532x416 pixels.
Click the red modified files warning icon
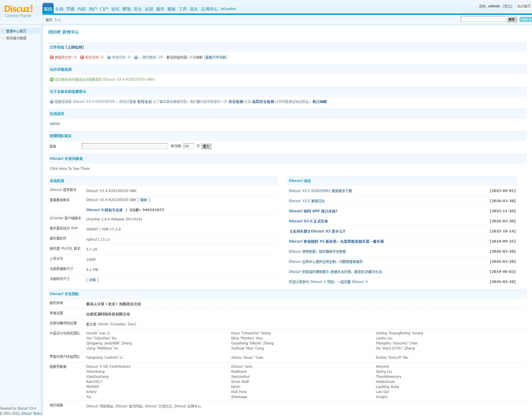click(52, 57)
